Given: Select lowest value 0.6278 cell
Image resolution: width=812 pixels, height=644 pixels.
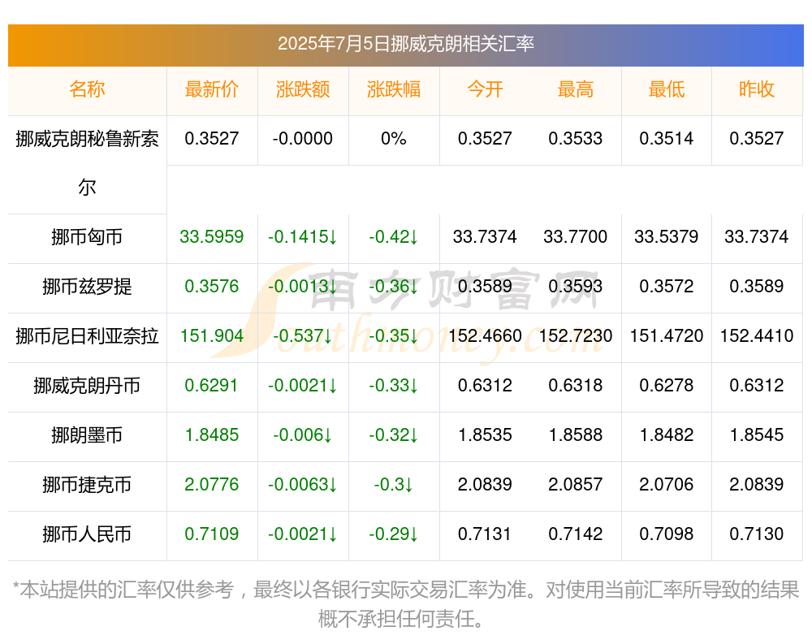Looking at the screenshot, I should [667, 386].
